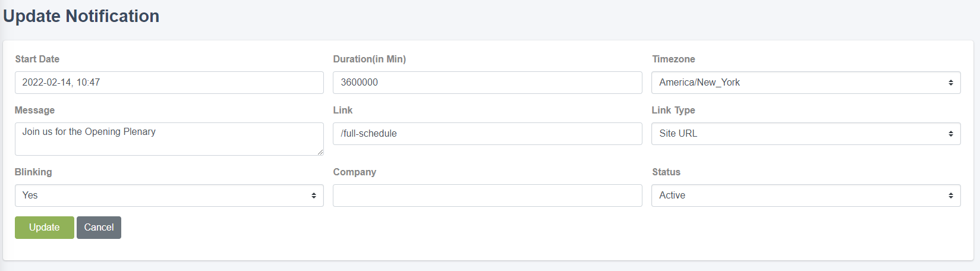The width and height of the screenshot is (980, 271).
Task: Expand the Status dropdown showing Active
Action: [x=806, y=196]
